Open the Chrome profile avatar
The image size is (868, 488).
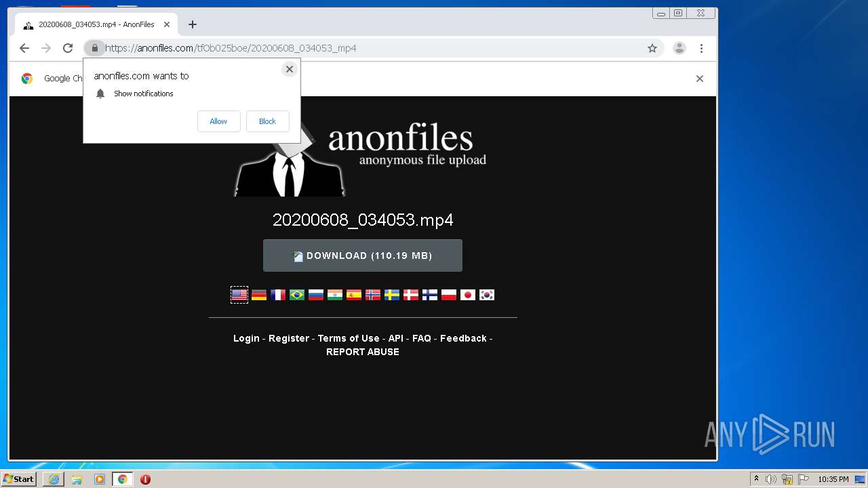pyautogui.click(x=679, y=48)
